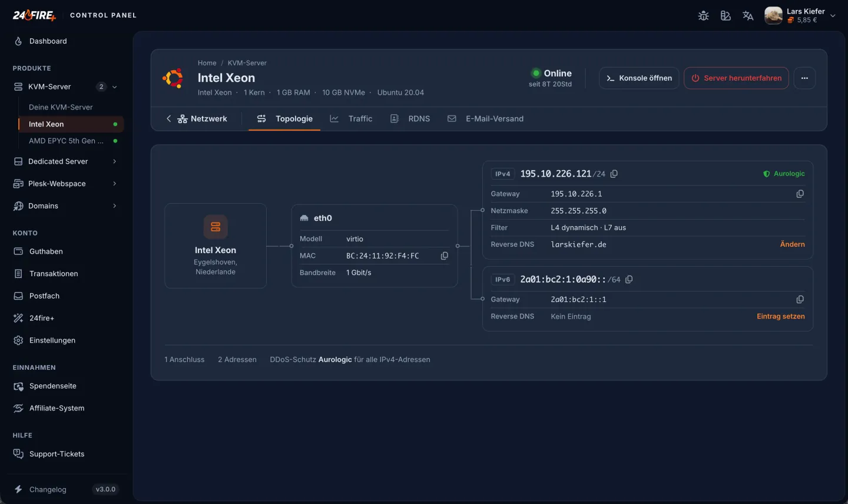The image size is (848, 504).
Task: Copy the IPv4 gateway 195.10.226.1
Action: coord(800,194)
